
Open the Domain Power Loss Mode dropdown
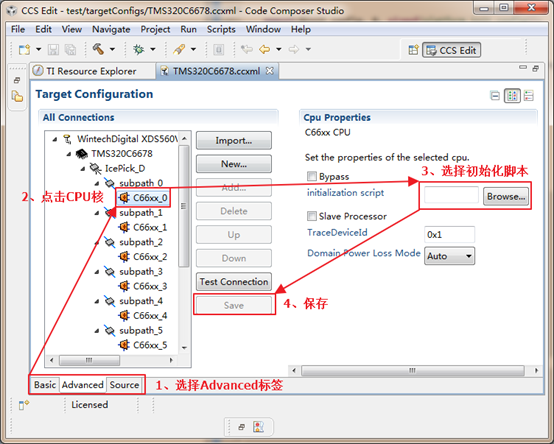(x=449, y=256)
